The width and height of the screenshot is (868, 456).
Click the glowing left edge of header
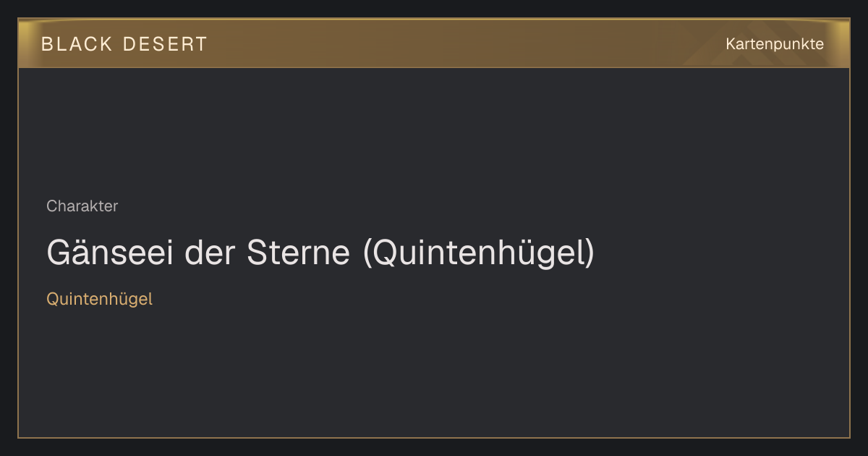point(26,43)
